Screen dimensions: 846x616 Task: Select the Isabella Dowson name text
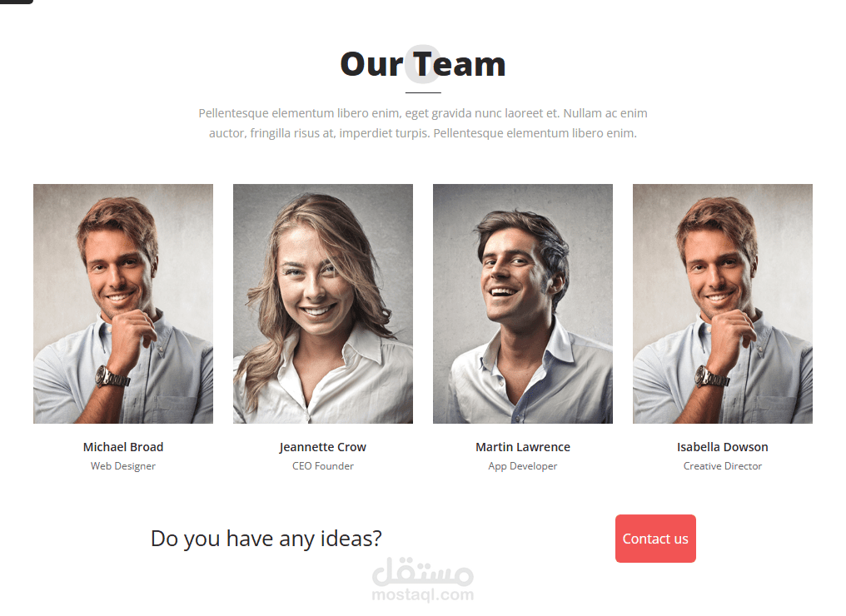coord(723,447)
